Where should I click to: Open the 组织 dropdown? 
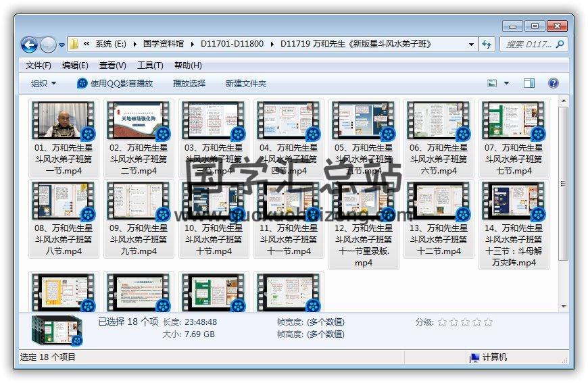(x=43, y=84)
